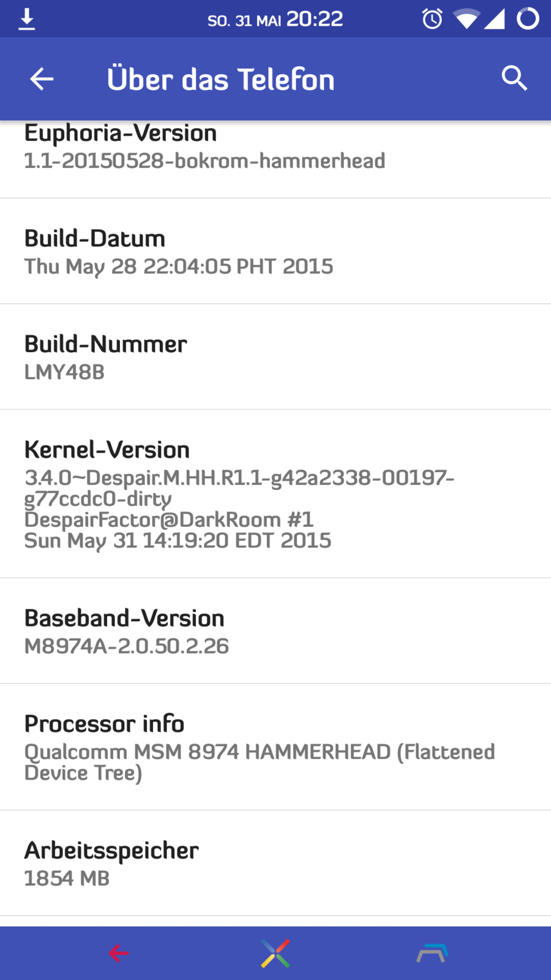Open the Euphoria-Version entry
551x980 pixels.
click(275, 148)
